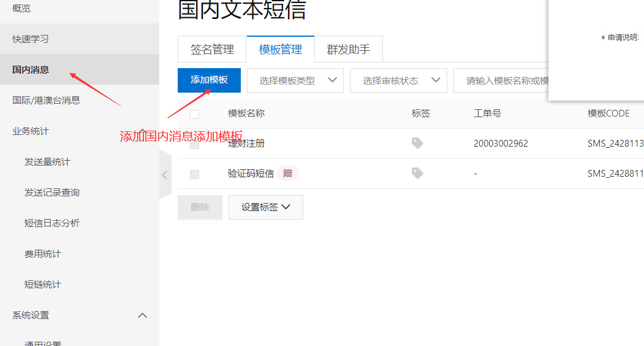Switch to the 群发助手 tab
This screenshot has width=644, height=346.
coord(349,49)
